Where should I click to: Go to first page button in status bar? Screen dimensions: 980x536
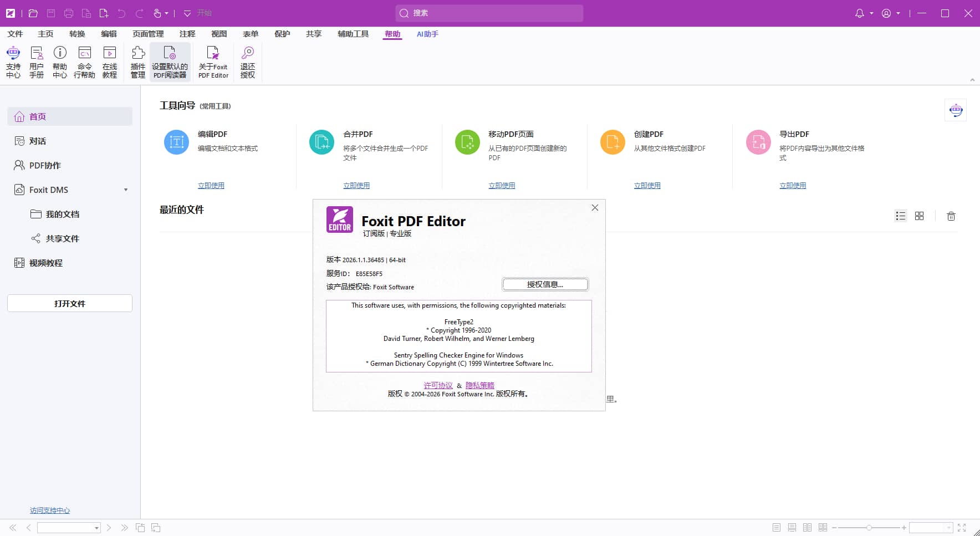click(13, 528)
